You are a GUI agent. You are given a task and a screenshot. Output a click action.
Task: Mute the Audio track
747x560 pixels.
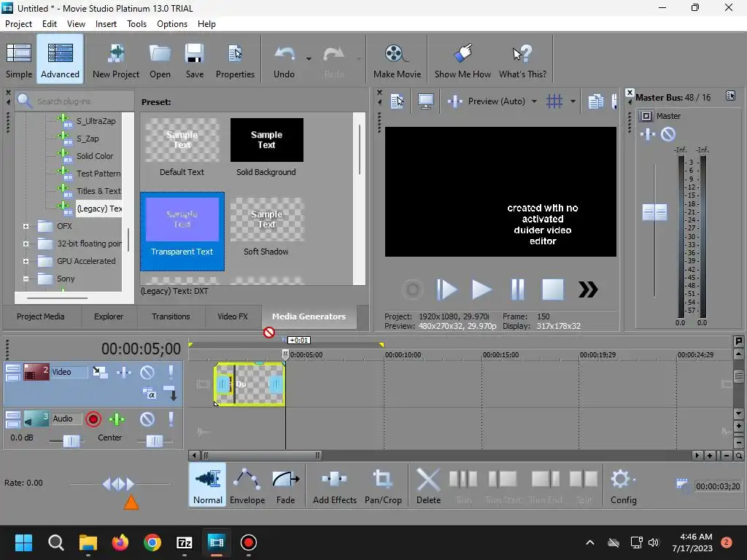click(147, 419)
